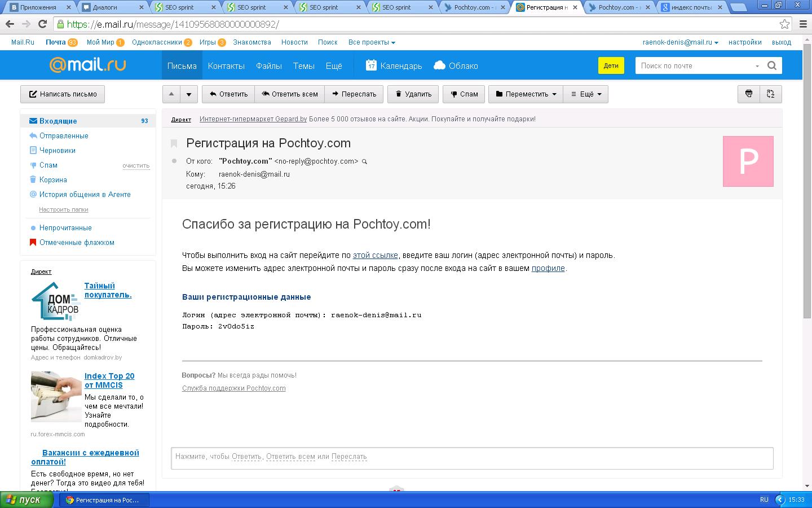Click the mail.ru logo
The image size is (812, 508).
pos(87,65)
